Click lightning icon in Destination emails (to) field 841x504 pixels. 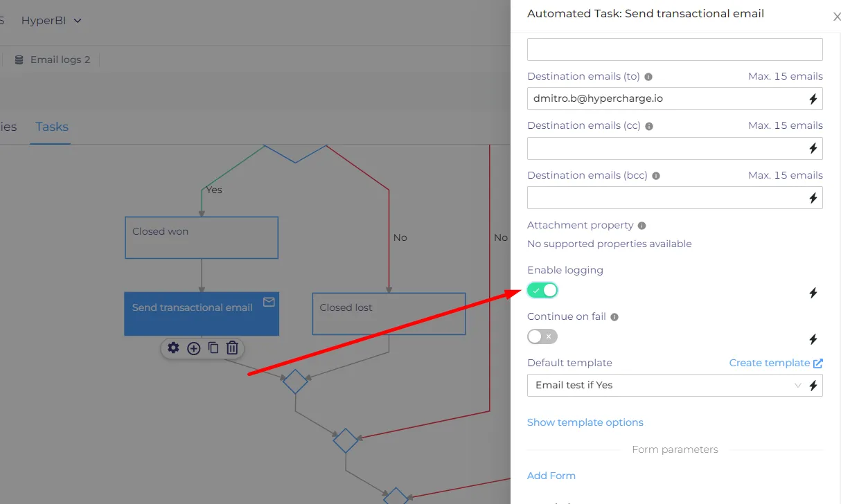[813, 99]
